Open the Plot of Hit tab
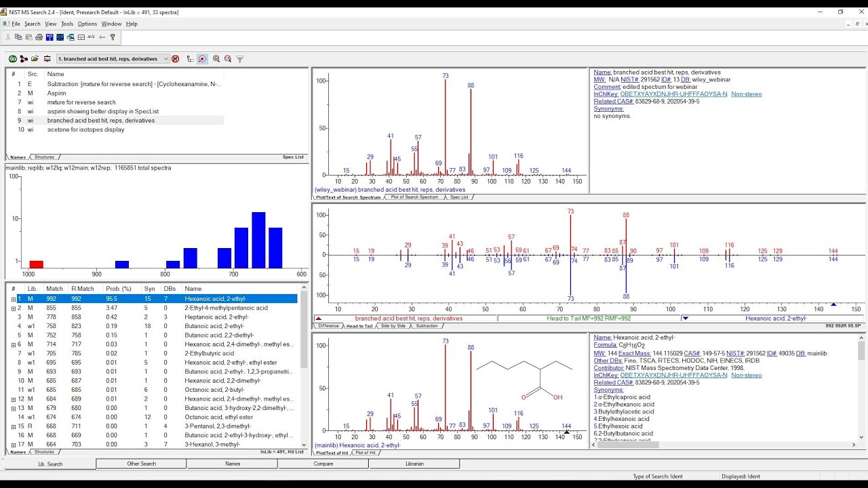 pos(365,453)
